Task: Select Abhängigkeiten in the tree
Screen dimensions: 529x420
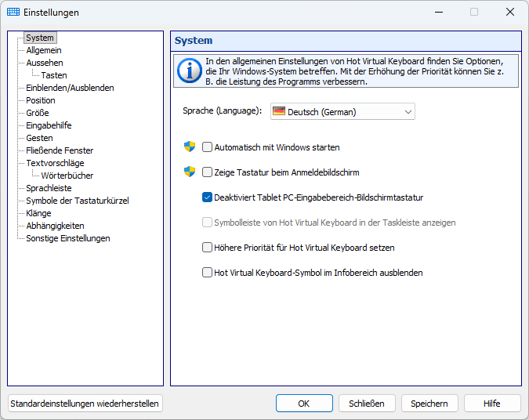Action: tap(56, 226)
